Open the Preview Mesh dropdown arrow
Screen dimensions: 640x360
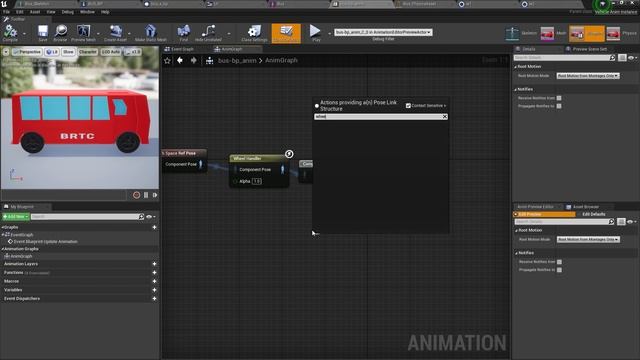coord(98,33)
